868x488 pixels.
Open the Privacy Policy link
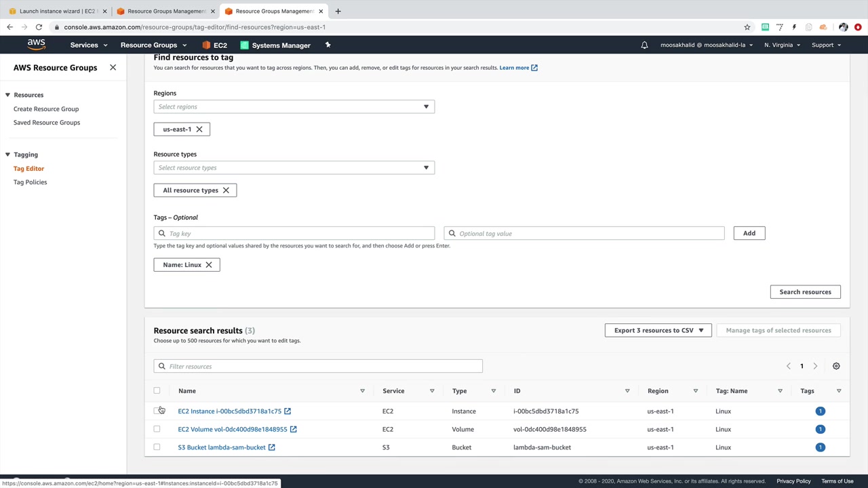[793, 481]
